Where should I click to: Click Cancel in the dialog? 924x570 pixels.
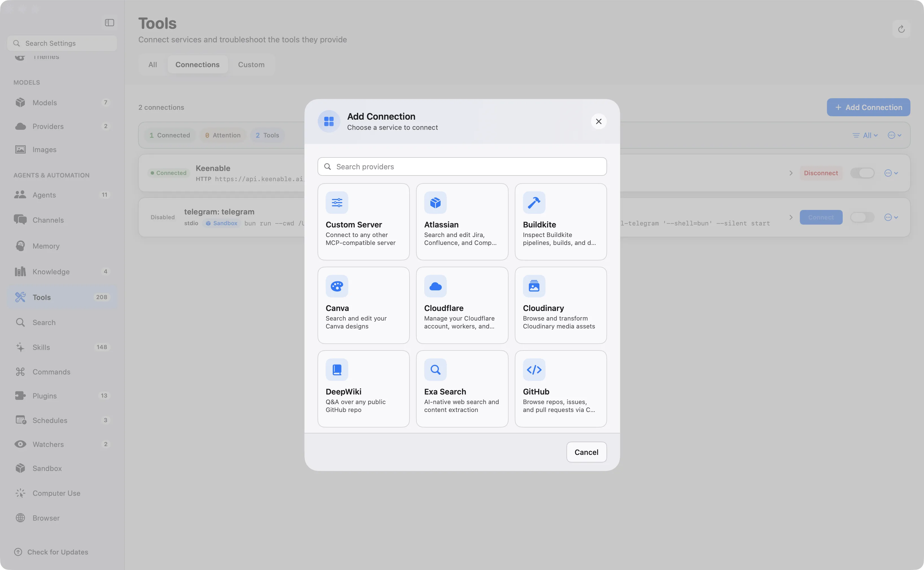[x=586, y=452]
